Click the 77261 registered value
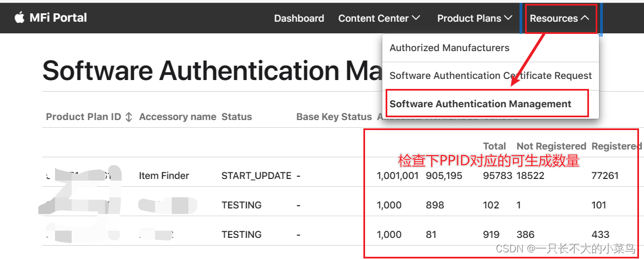Image resolution: width=644 pixels, height=259 pixels. (x=605, y=176)
